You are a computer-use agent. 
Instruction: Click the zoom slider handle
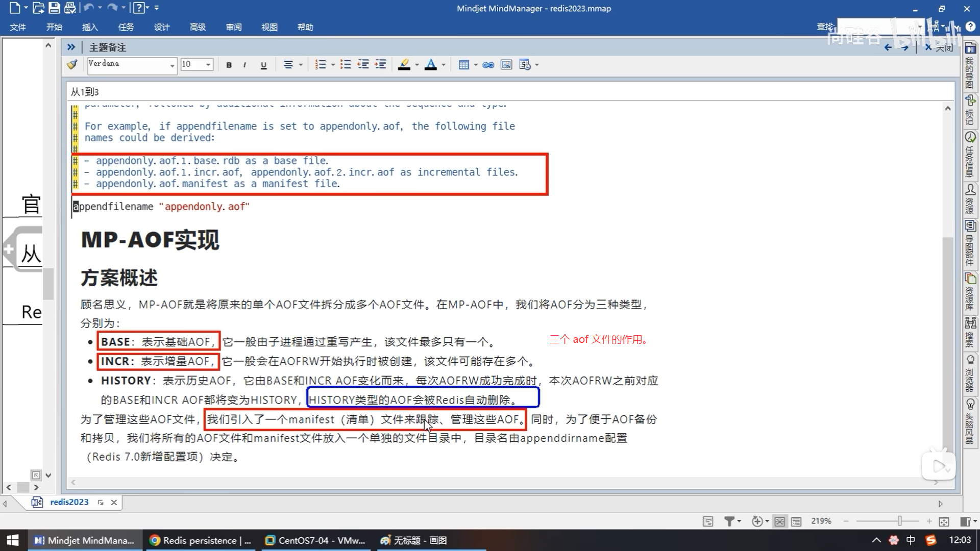click(900, 521)
